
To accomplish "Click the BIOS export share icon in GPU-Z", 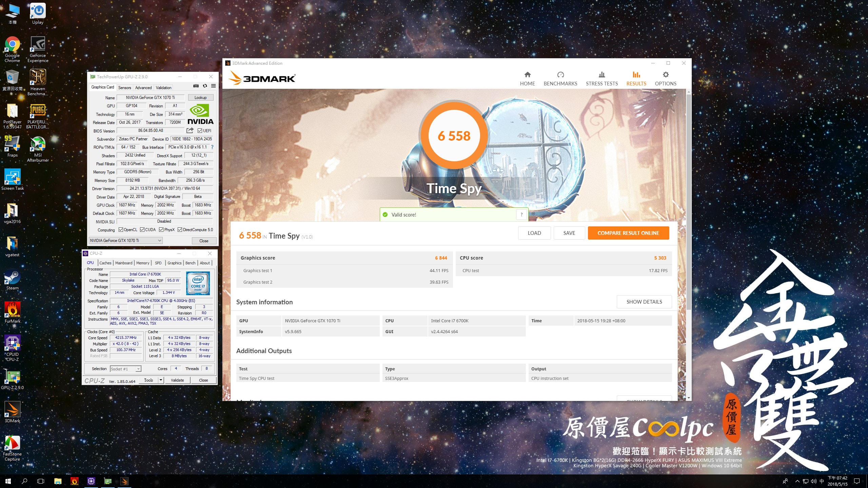I will point(190,130).
